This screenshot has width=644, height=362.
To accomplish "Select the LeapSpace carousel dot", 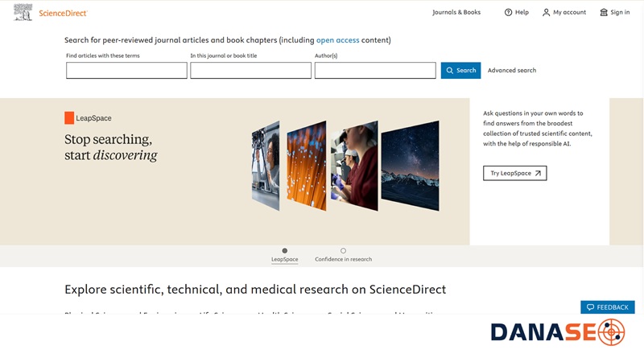I will [x=285, y=250].
